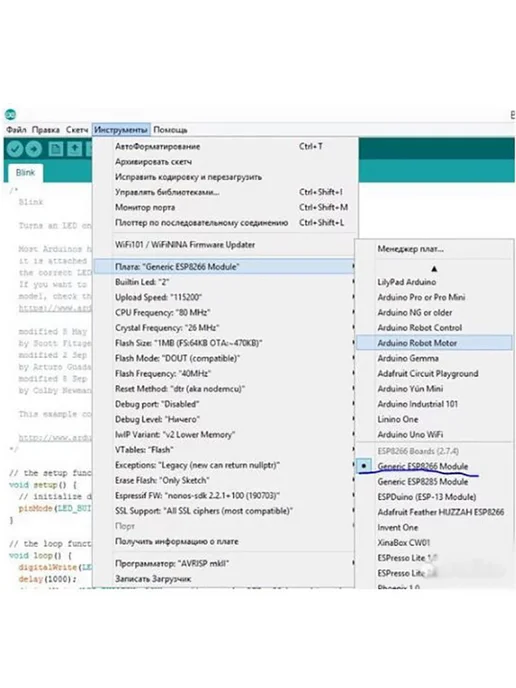The height and width of the screenshot is (688, 516).
Task: Choose Получить информацию о плате
Action: (225, 541)
